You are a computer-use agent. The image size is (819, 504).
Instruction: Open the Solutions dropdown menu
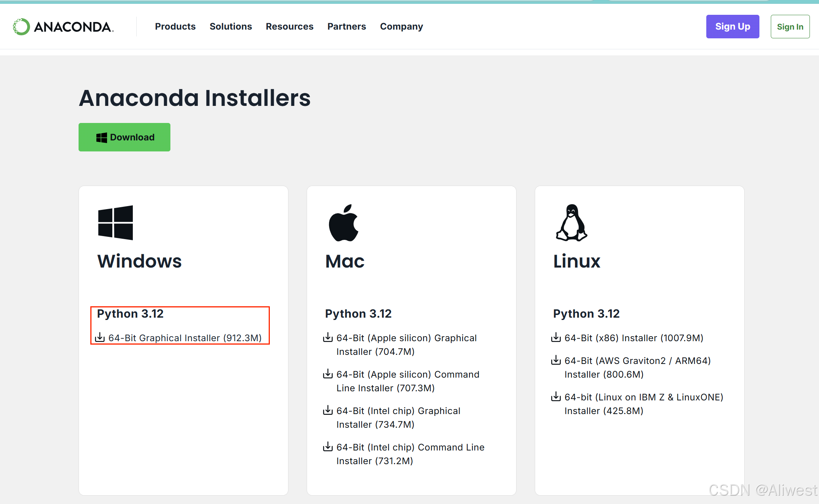pyautogui.click(x=230, y=26)
